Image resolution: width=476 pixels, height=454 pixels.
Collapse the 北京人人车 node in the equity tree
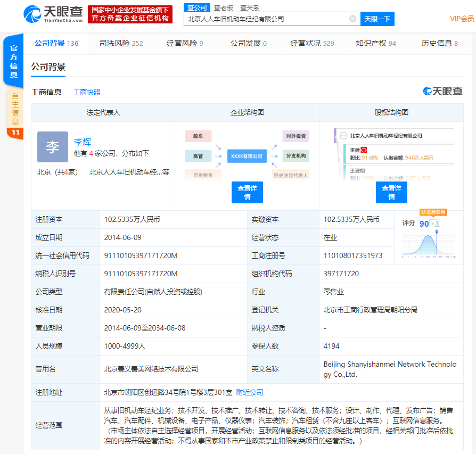[343, 136]
